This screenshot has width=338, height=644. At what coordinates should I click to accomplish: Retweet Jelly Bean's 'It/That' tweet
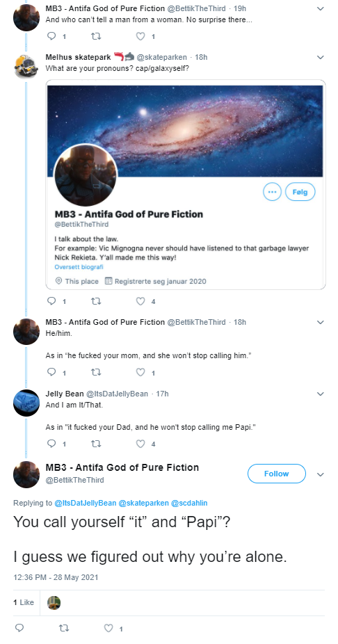[x=96, y=444]
